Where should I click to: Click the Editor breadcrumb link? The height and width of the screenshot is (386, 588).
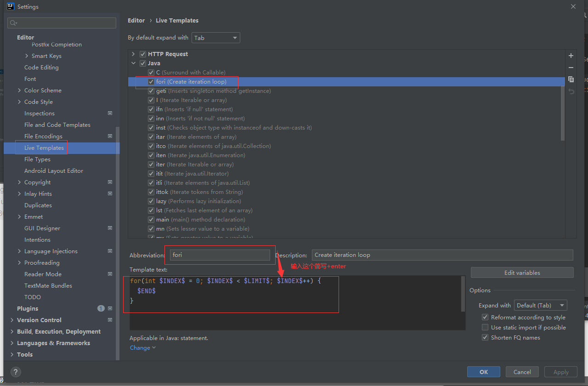[136, 20]
